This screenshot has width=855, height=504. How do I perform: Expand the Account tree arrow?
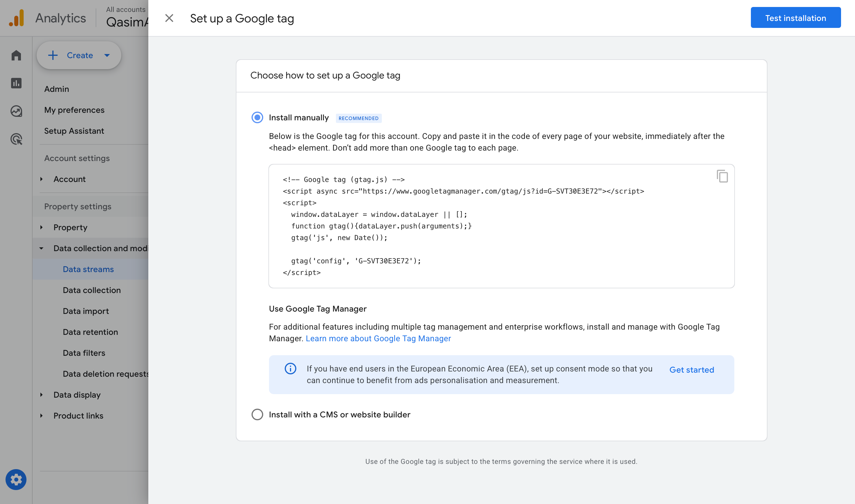42,179
